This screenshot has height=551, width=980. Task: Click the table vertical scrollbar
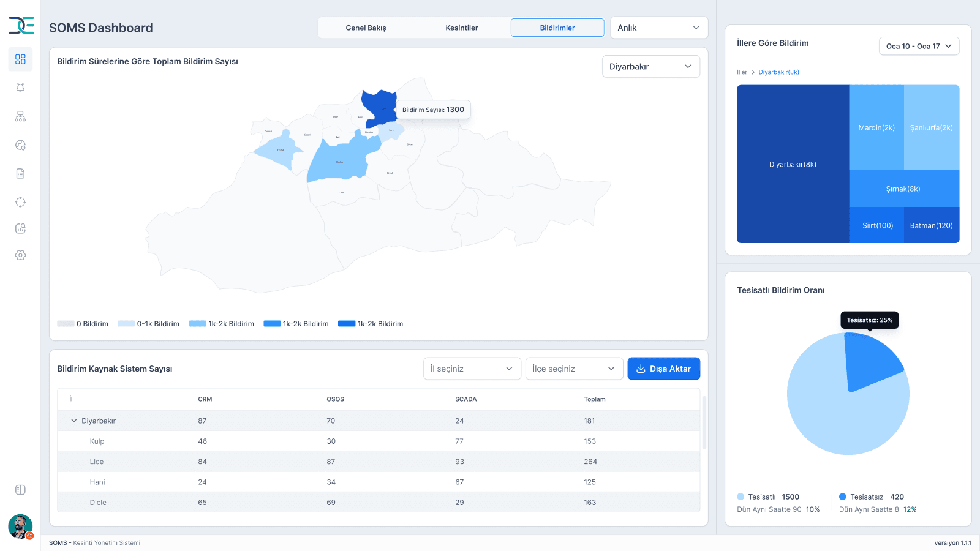point(704,422)
